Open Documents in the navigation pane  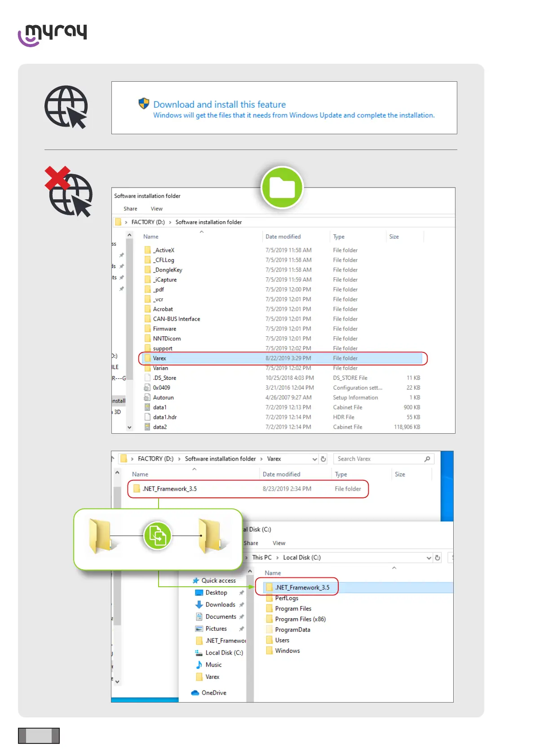pos(216,617)
